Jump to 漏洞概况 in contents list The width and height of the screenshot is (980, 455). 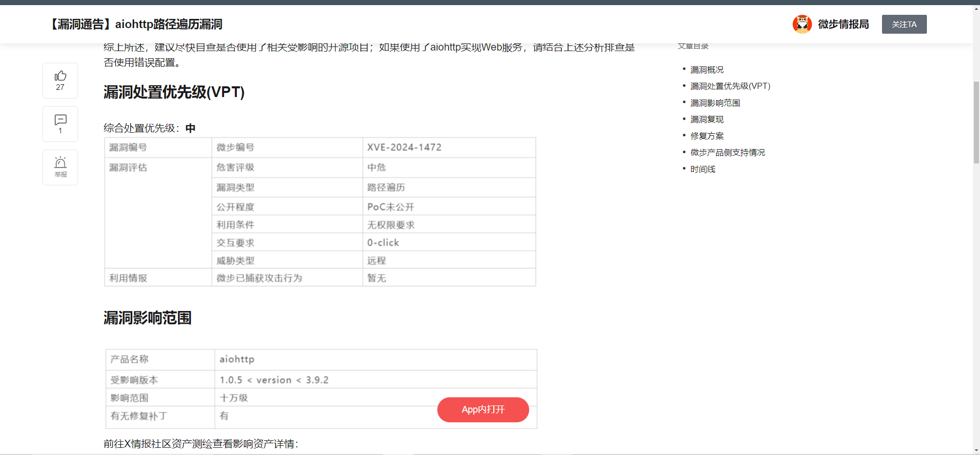tap(707, 69)
